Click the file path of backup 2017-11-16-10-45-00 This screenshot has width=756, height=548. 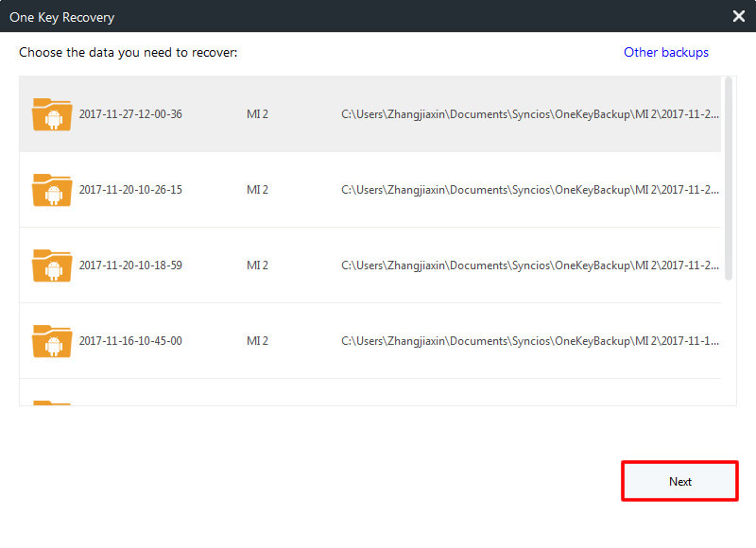530,342
